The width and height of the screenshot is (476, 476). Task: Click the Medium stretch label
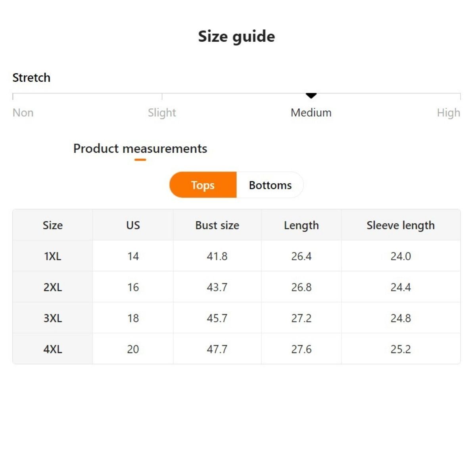pyautogui.click(x=311, y=113)
